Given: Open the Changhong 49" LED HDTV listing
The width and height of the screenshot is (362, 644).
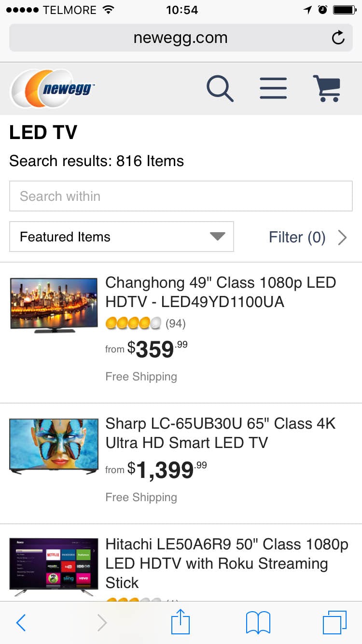Looking at the screenshot, I should pos(221,292).
